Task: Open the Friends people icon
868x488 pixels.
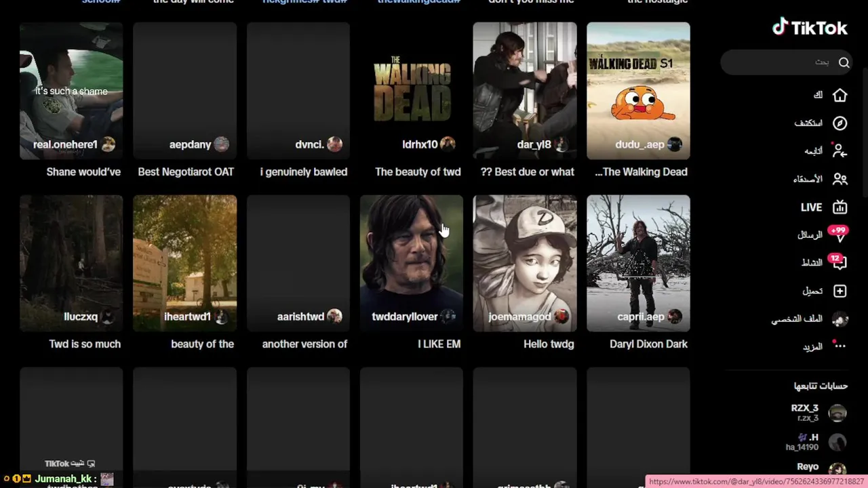Action: [x=840, y=179]
